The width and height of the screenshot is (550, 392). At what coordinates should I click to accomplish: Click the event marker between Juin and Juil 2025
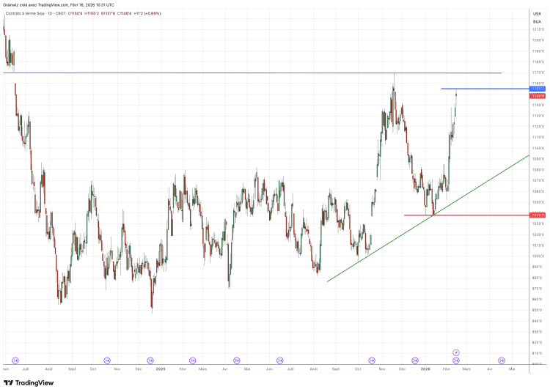[x=279, y=360]
